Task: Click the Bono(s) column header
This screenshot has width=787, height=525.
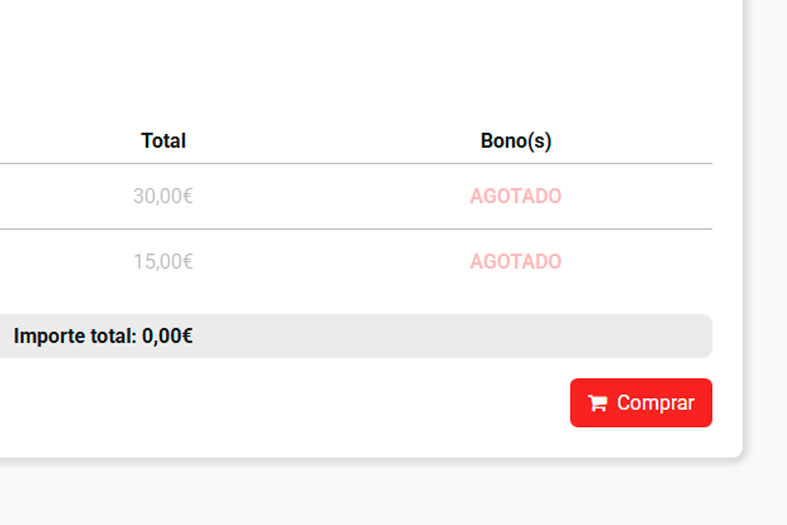Action: (515, 141)
